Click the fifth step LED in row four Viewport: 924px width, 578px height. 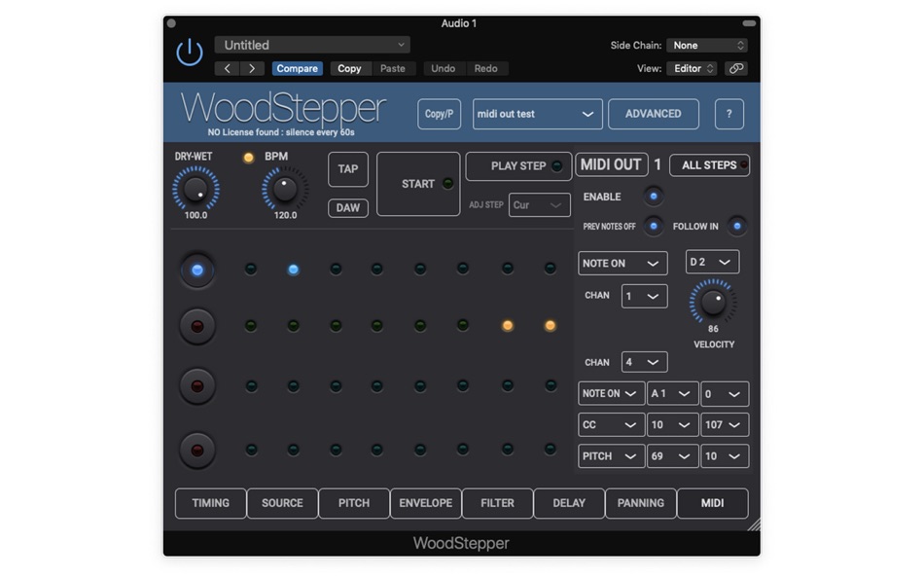420,450
